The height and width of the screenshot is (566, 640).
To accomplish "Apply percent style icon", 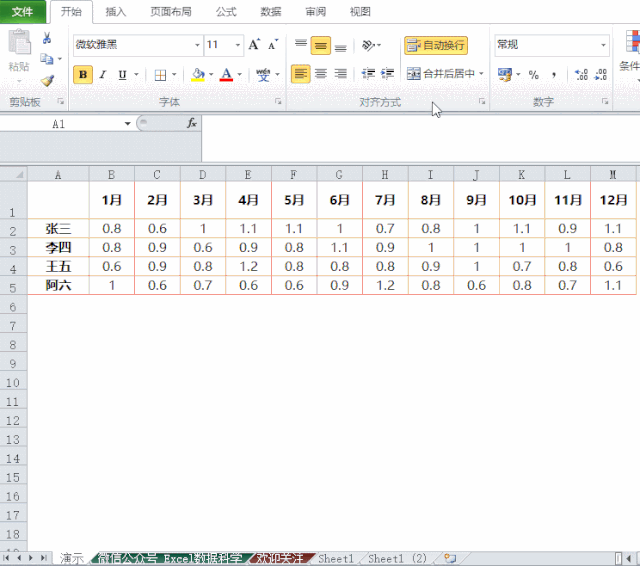I will click(533, 75).
